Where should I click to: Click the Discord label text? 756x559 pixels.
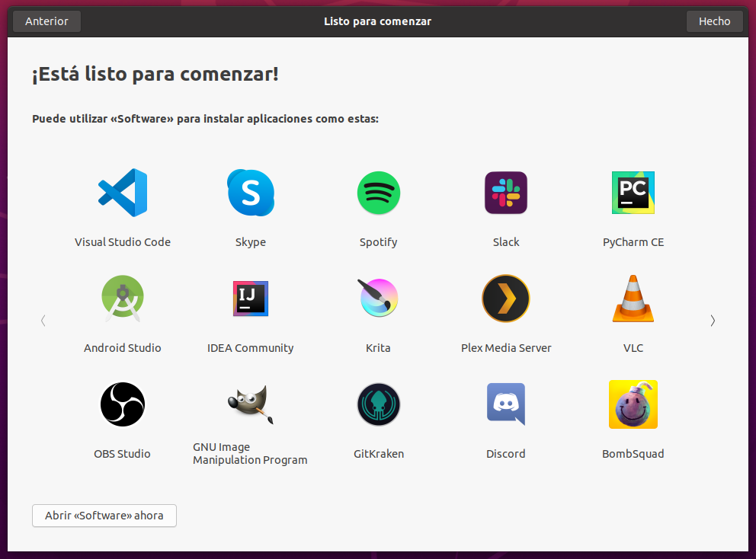coord(506,454)
